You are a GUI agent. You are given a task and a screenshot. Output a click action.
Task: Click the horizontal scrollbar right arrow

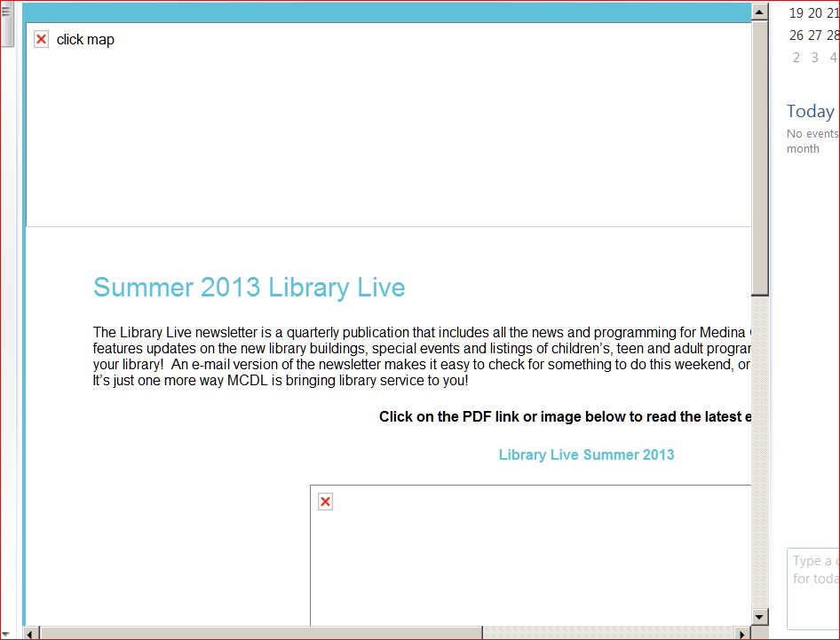pos(742,634)
